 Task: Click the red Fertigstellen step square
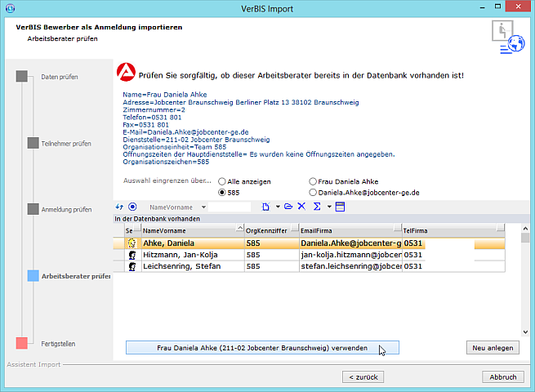(22, 343)
